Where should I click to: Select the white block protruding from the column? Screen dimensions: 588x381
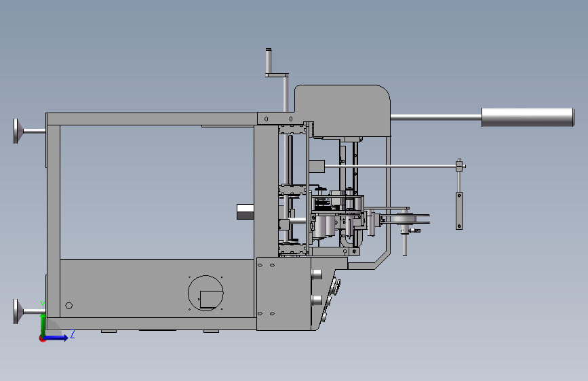tap(246, 212)
